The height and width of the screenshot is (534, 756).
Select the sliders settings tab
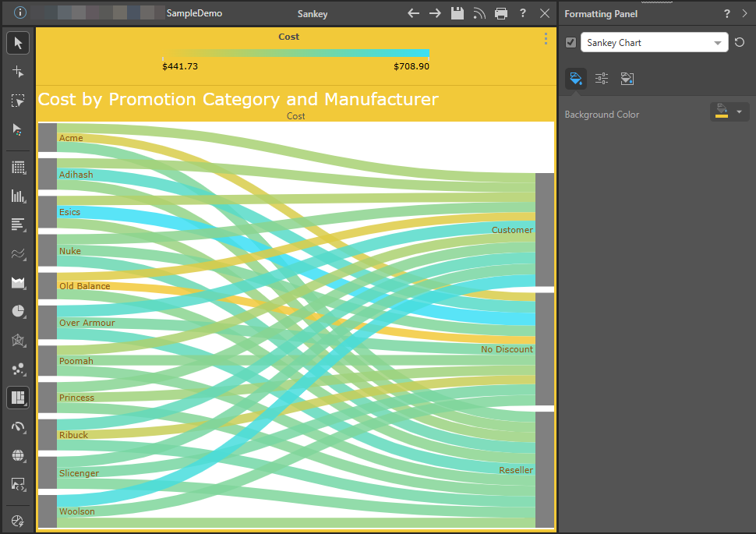tap(602, 78)
